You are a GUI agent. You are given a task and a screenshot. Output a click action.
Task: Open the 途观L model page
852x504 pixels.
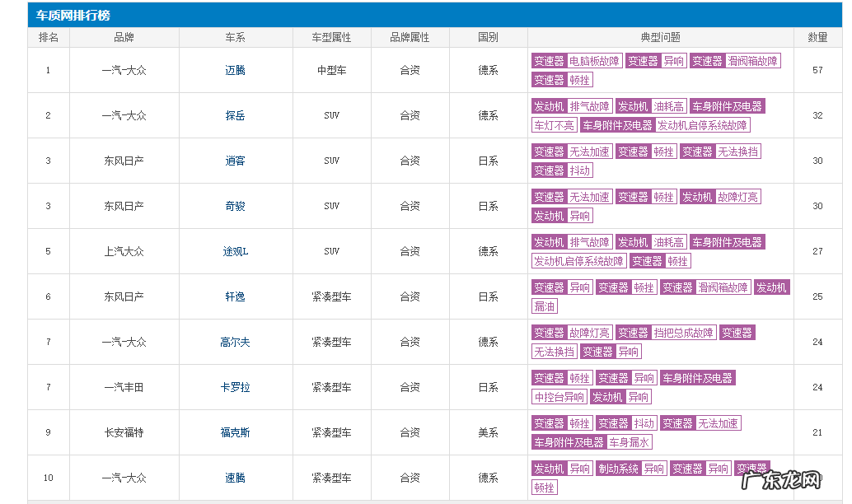[236, 251]
